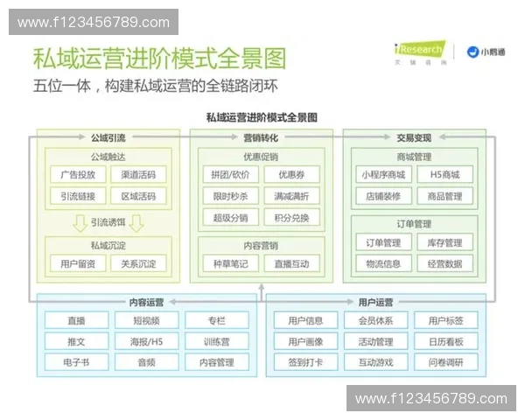
Task: Click the 内容运营 section heading
Action: click(x=146, y=303)
